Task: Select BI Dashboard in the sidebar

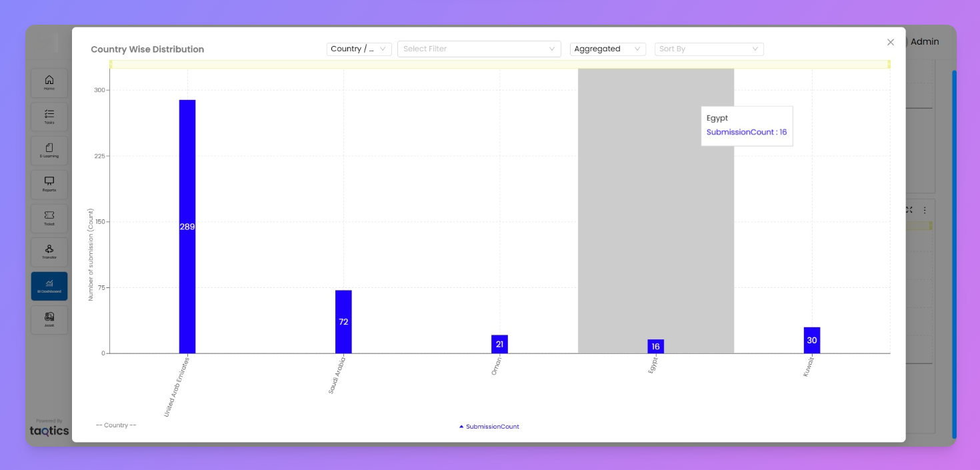Action: [49, 286]
